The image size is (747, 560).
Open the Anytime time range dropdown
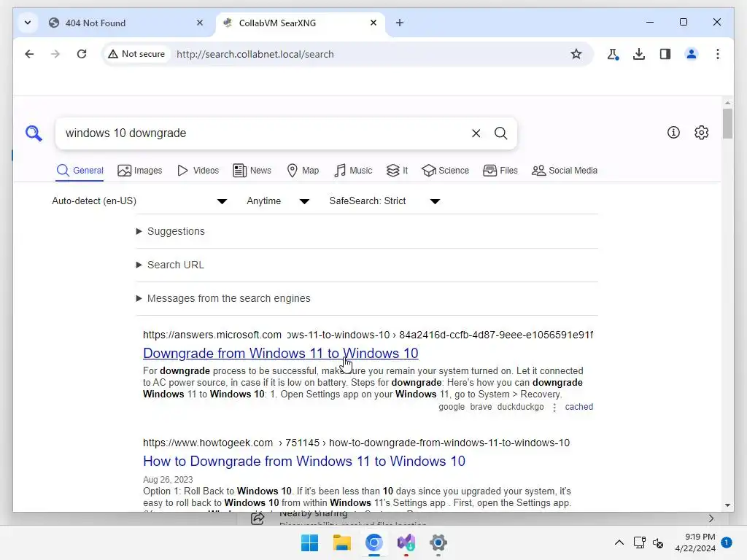pos(278,201)
